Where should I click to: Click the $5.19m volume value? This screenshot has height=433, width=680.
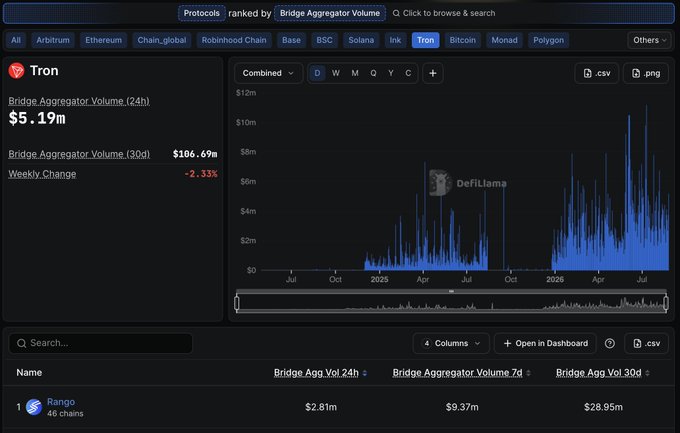(37, 118)
